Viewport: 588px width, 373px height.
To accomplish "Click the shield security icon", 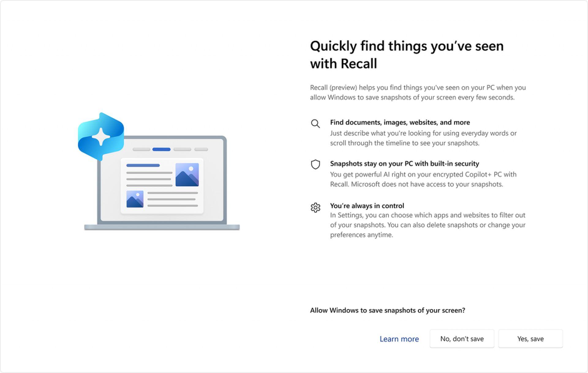I will (x=315, y=164).
